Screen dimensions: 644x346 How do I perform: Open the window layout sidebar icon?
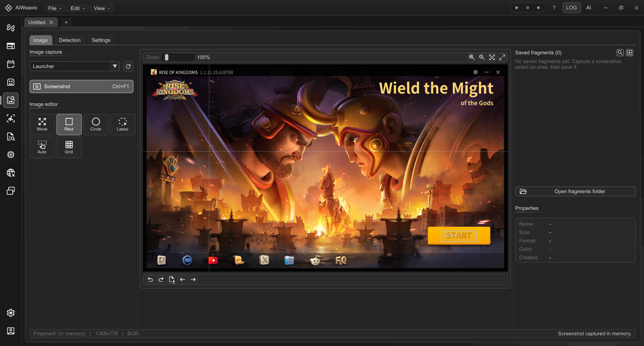(11, 46)
